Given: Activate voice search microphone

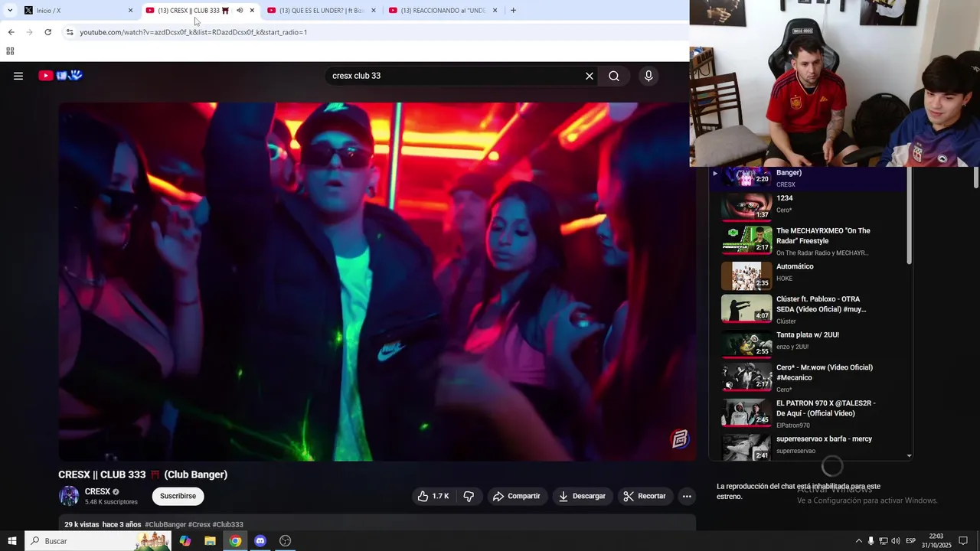Looking at the screenshot, I should coord(648,76).
